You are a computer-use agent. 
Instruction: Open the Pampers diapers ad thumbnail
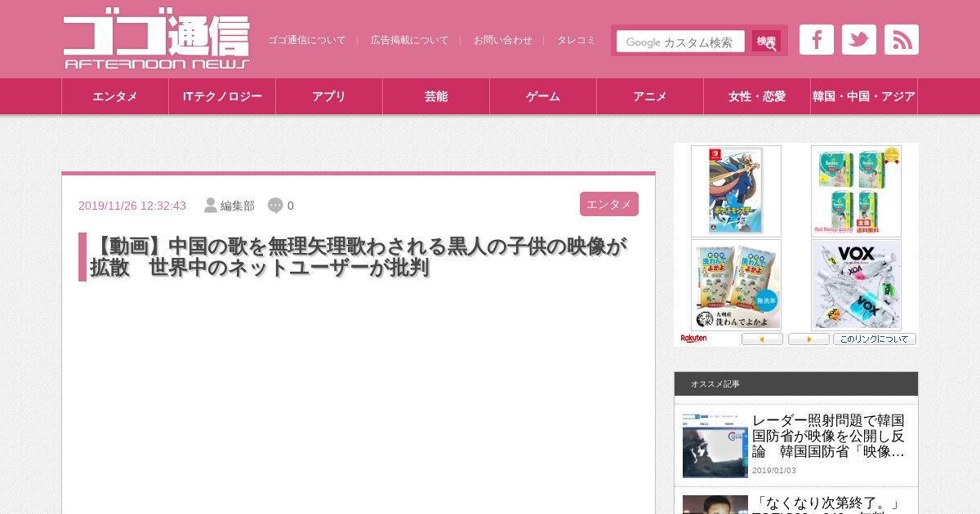[x=856, y=191]
